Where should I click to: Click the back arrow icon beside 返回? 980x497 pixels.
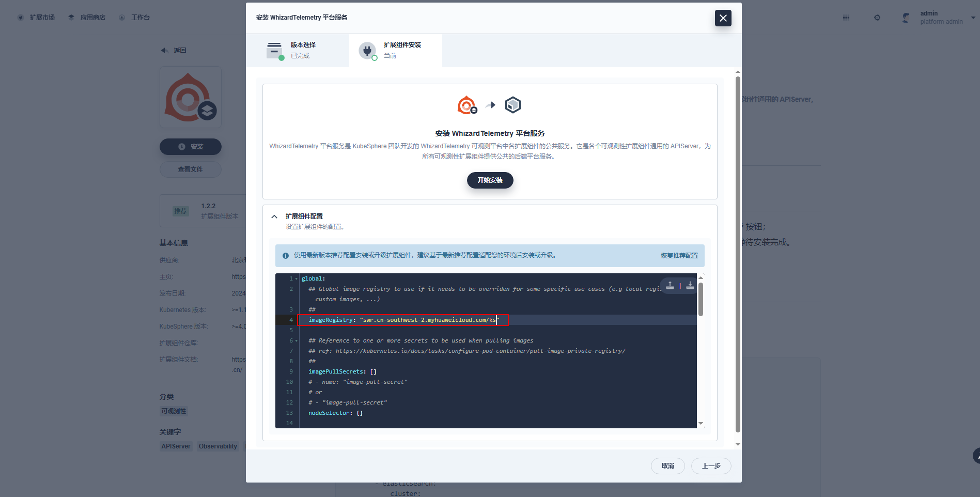pyautogui.click(x=164, y=50)
